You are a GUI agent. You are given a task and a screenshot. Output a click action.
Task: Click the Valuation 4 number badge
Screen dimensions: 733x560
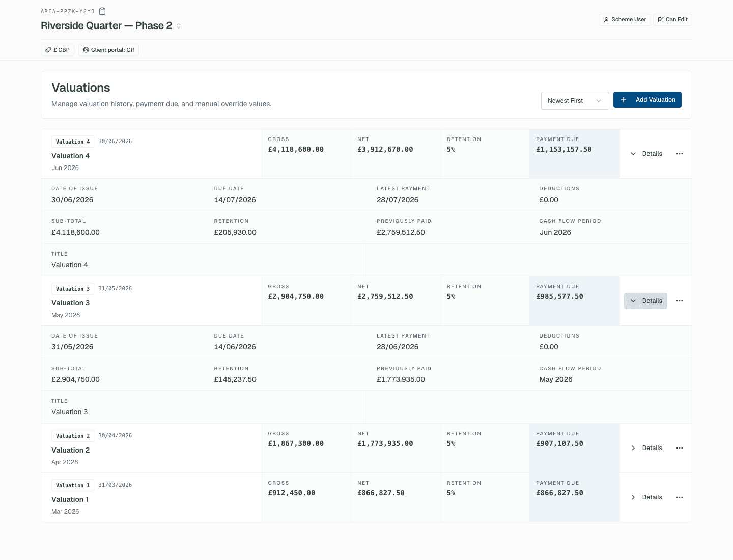73,142
